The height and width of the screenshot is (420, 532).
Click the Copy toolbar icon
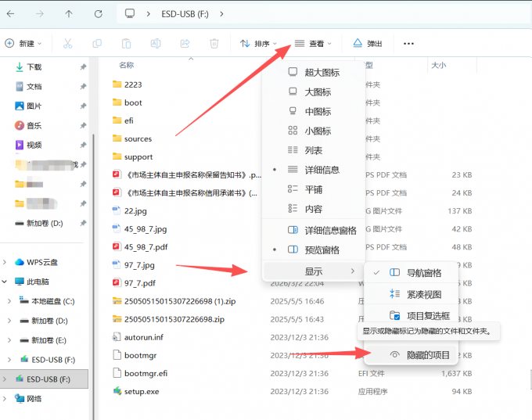click(x=97, y=44)
